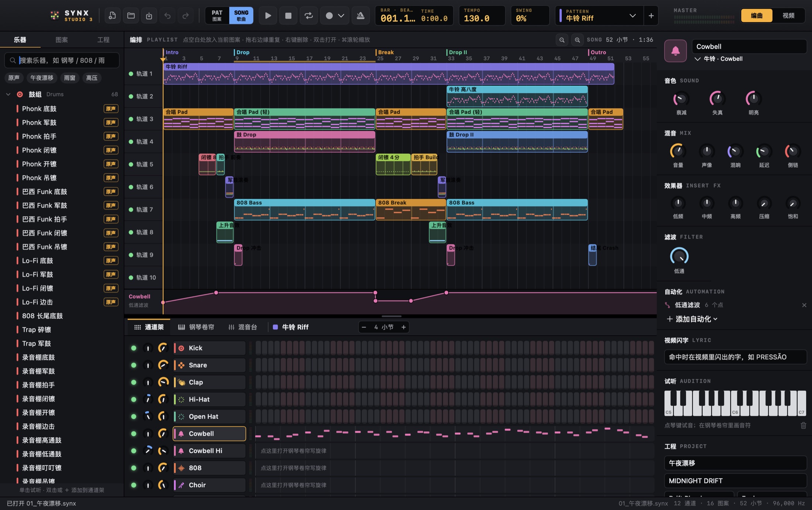The height and width of the screenshot is (510, 812).
Task: Filter instruments by 原声 tag
Action: [x=14, y=78]
